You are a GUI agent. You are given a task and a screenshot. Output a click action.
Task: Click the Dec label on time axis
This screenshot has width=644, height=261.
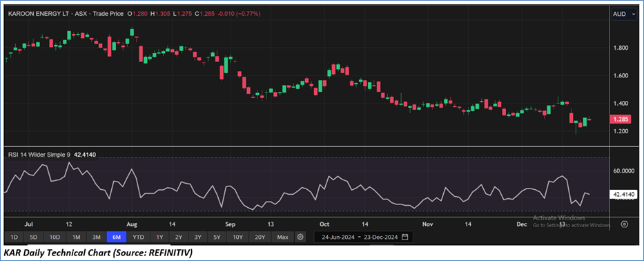522,224
